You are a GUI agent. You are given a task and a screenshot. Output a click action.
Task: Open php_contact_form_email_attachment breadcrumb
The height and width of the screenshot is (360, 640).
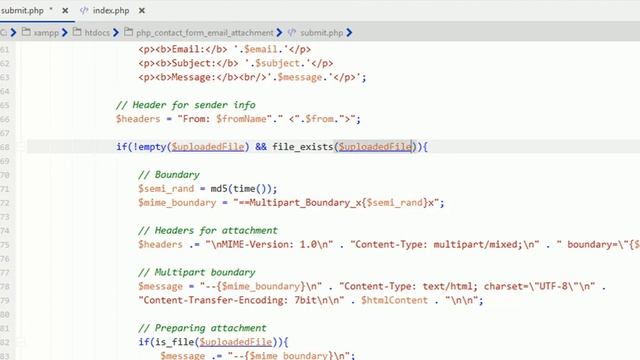[204, 33]
